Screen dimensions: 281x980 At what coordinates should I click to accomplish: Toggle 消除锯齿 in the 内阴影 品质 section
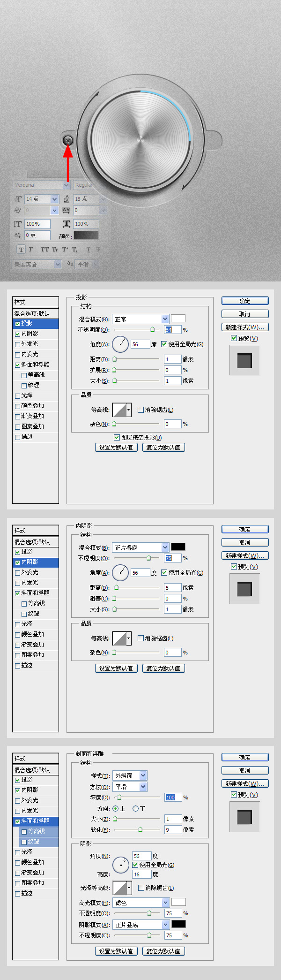140,638
